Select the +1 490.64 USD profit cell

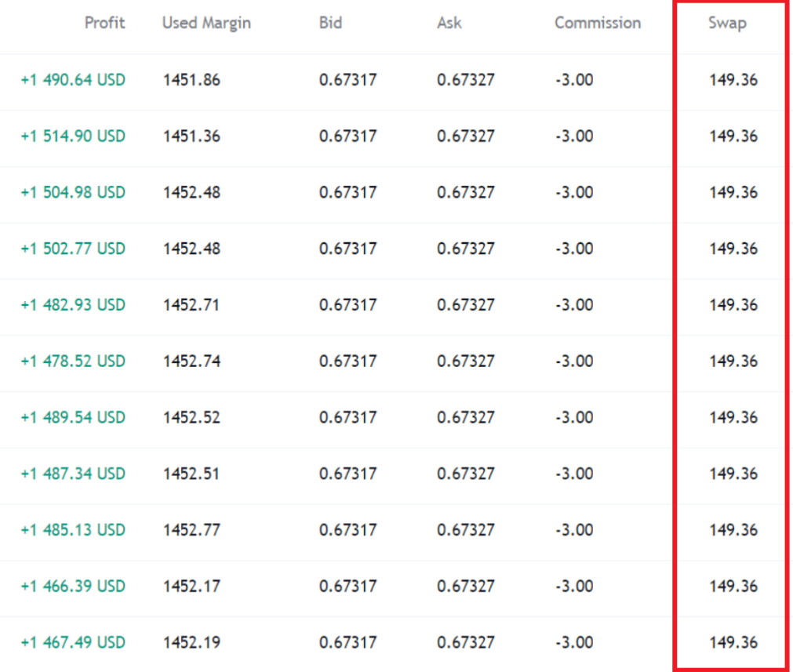pyautogui.click(x=73, y=79)
